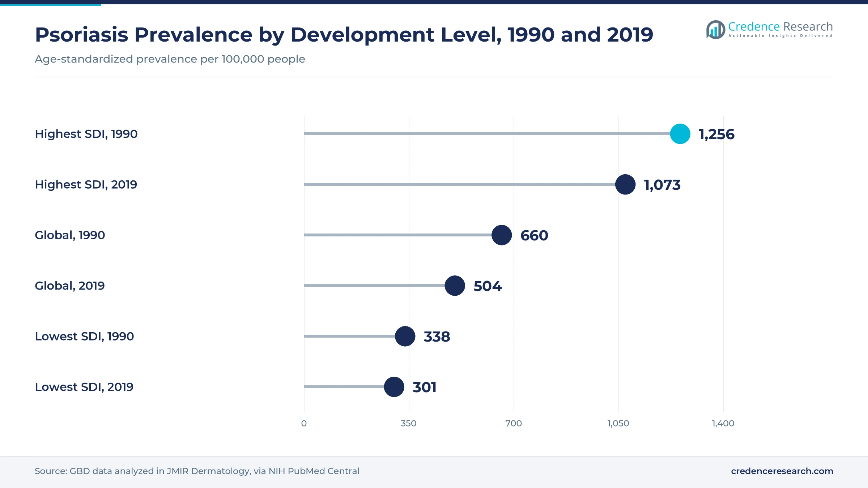Click the 0 axis tick label

[304, 423]
